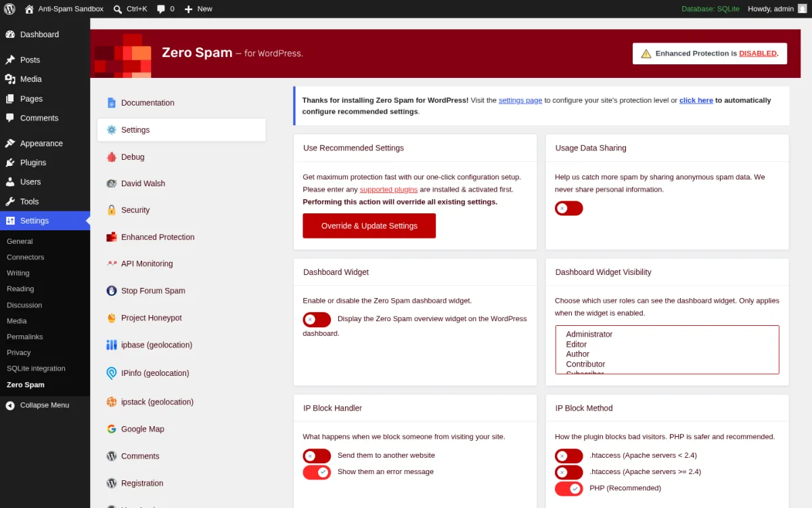Screen dimensions: 812x508
Task: Click the 'click here' auto-configure link
Action: [x=696, y=100]
